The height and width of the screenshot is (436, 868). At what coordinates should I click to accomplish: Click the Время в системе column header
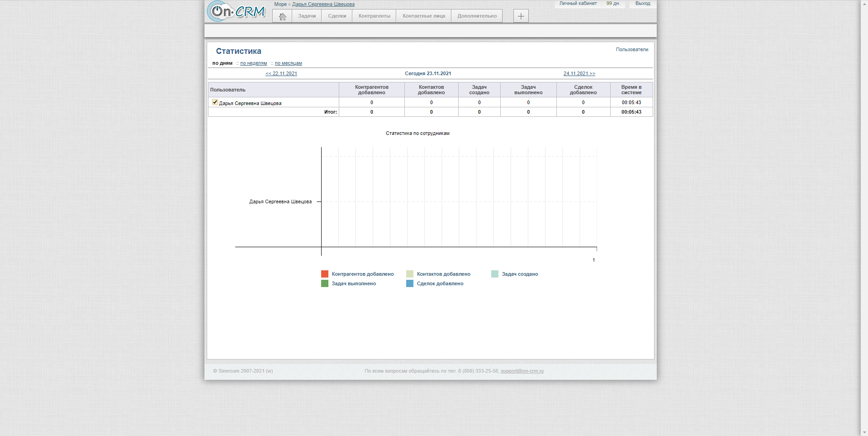(x=631, y=90)
